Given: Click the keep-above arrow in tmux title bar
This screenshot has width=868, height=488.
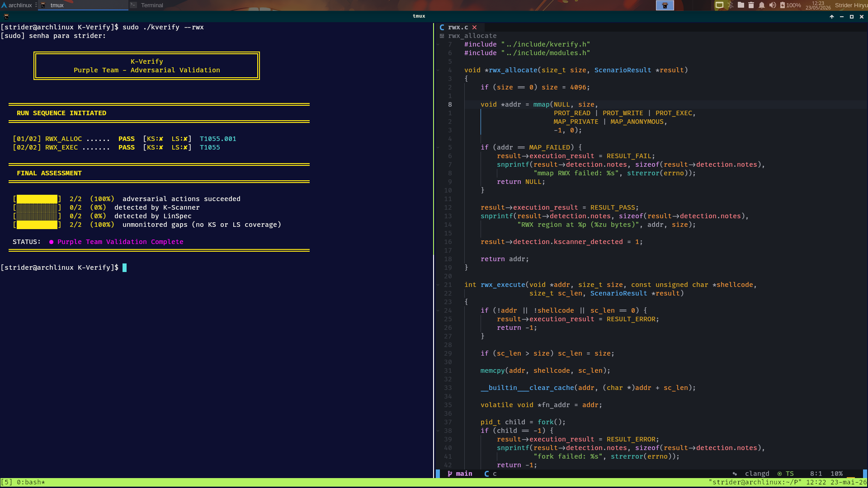Looking at the screenshot, I should [831, 16].
